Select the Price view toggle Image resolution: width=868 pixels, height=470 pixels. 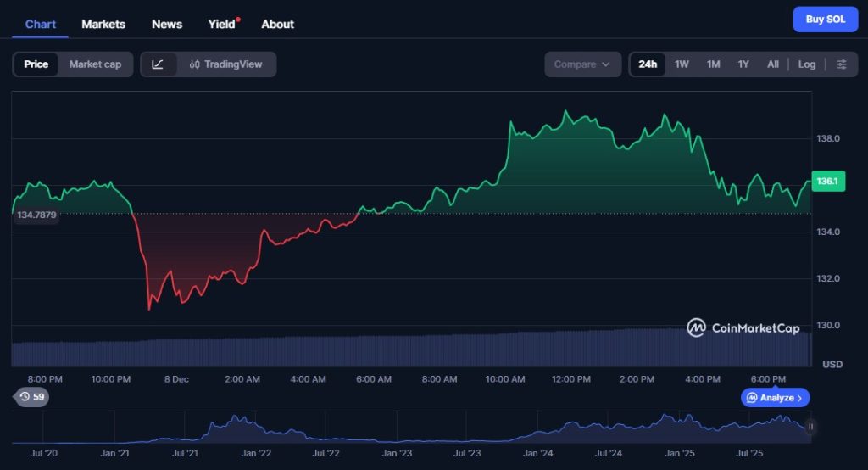[x=36, y=64]
